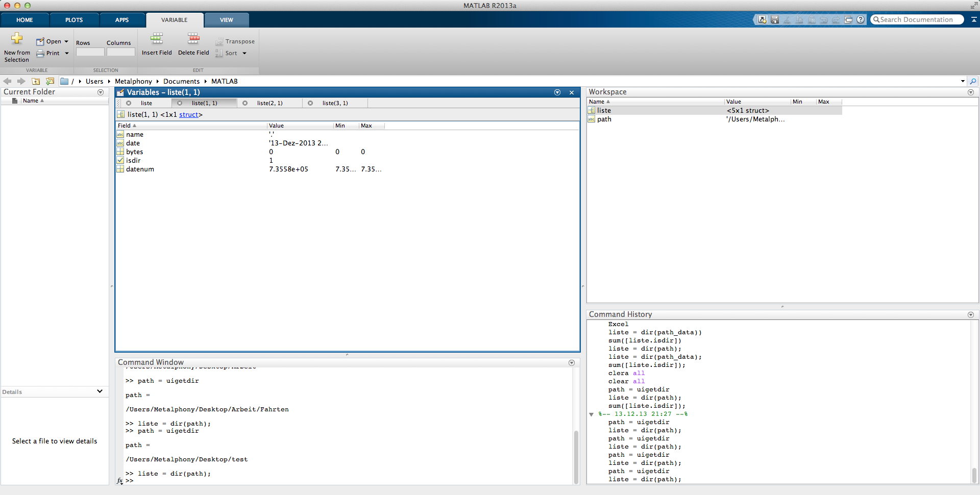Toggle the isdir checkbox field icon
980x495 pixels.
120,160
